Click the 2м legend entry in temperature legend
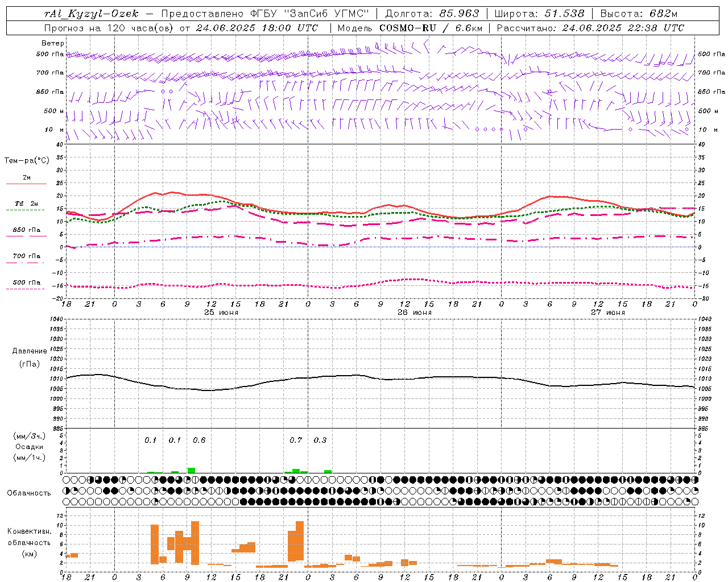 click(x=27, y=178)
